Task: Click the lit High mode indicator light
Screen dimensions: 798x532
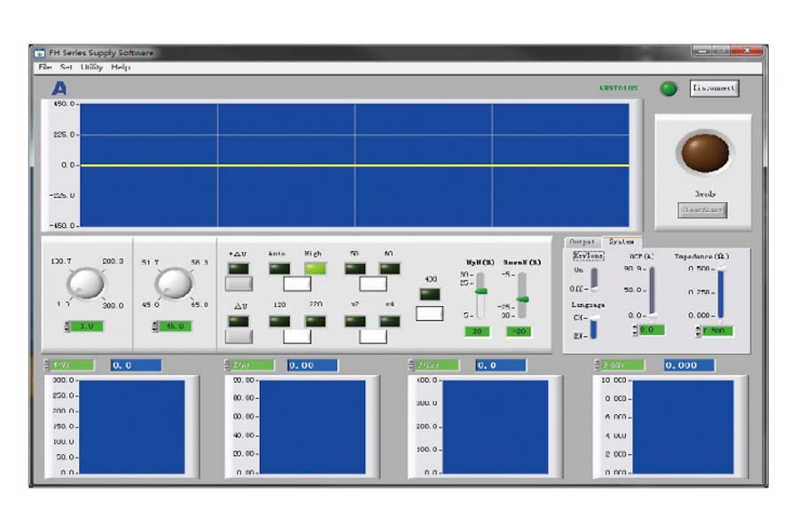Action: coord(317,268)
